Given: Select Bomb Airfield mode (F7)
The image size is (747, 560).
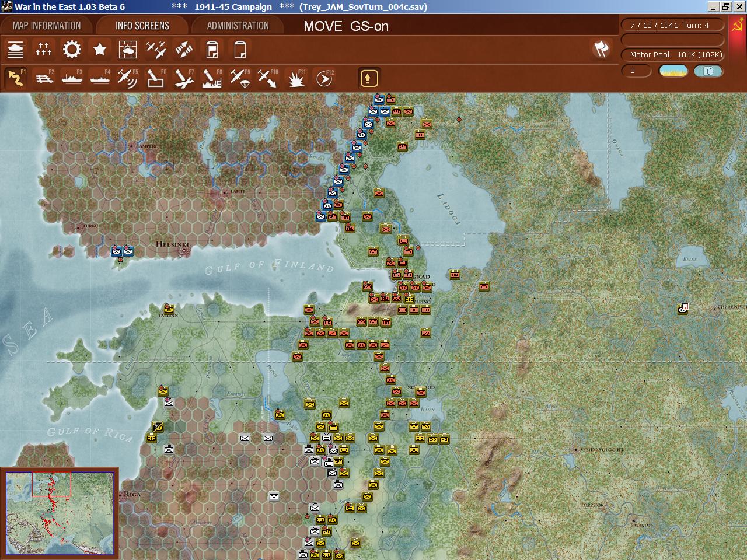Looking at the screenshot, I should (x=184, y=78).
